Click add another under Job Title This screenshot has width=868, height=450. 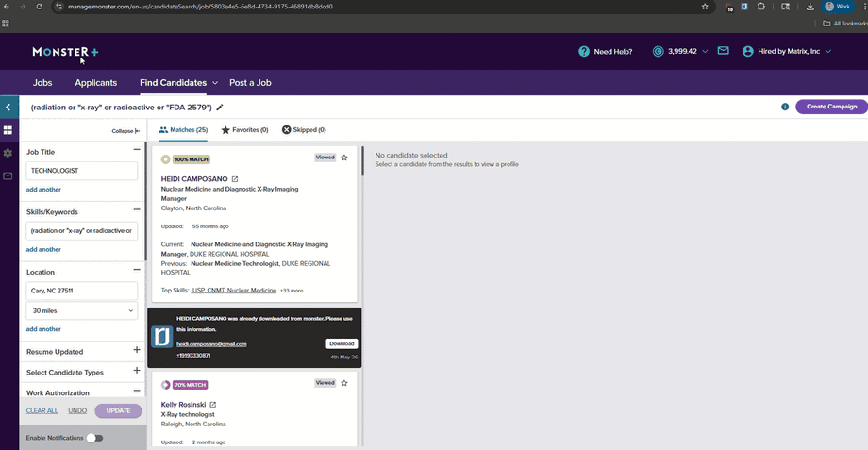(x=43, y=190)
